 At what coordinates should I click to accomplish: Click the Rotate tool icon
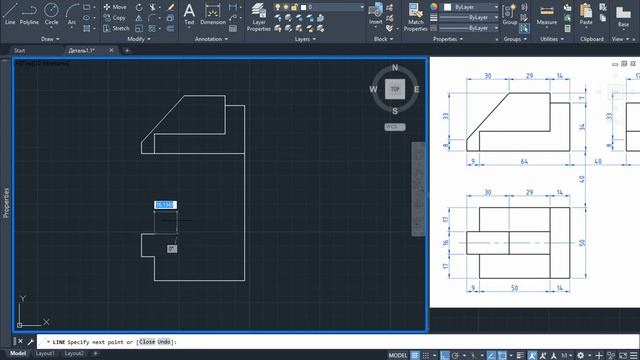139,7
